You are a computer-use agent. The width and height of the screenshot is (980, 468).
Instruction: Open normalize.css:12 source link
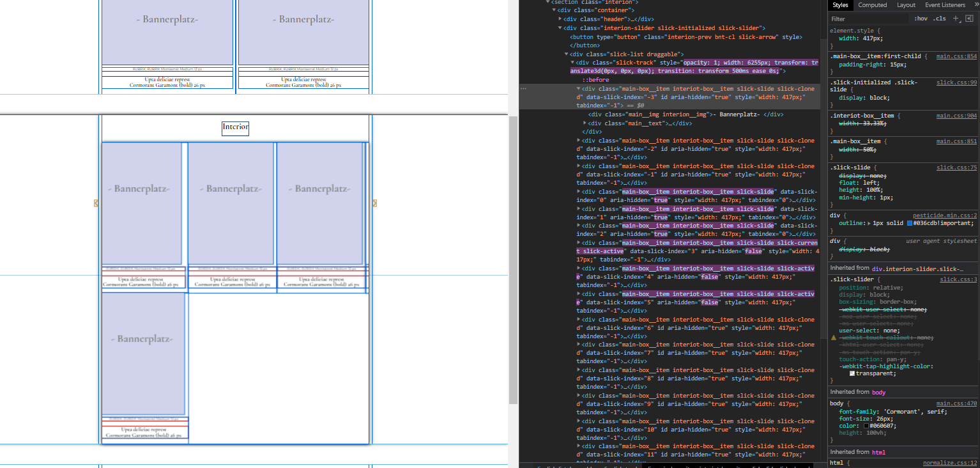(x=950, y=463)
